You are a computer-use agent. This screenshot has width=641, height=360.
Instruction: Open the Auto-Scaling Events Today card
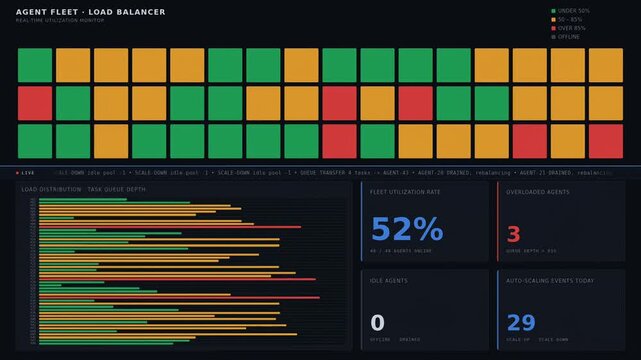(561, 310)
